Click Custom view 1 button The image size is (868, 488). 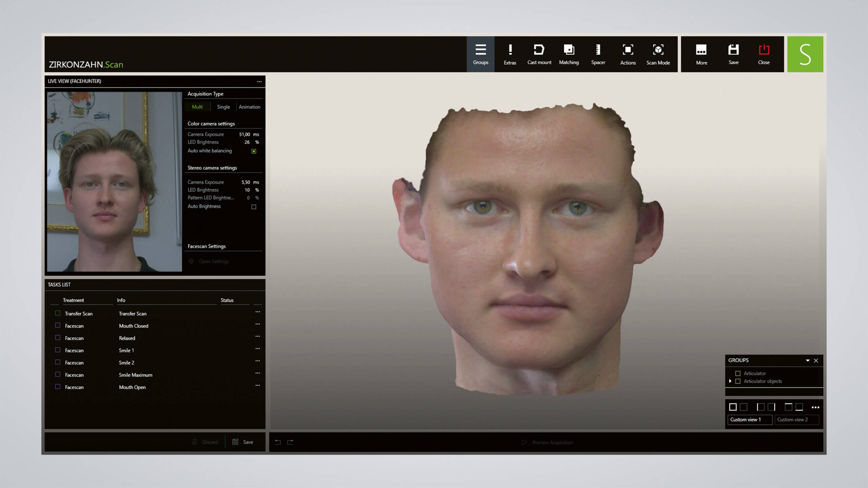point(750,420)
